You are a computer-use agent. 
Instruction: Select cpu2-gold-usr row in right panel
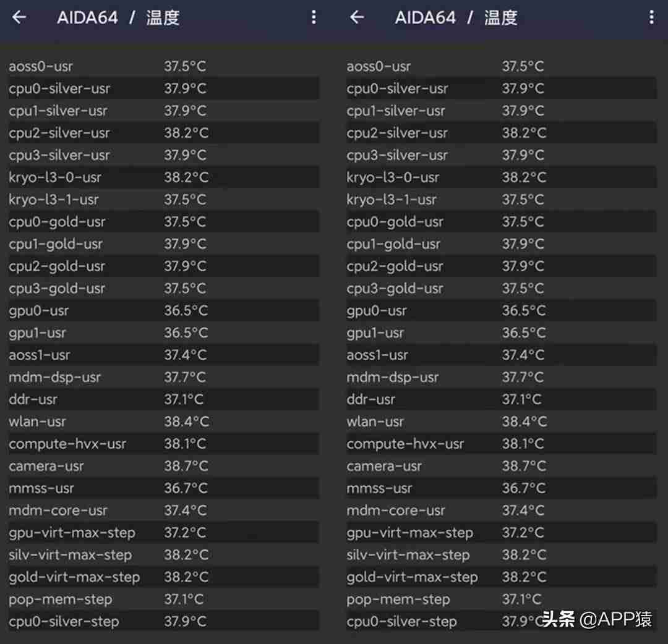click(x=501, y=266)
